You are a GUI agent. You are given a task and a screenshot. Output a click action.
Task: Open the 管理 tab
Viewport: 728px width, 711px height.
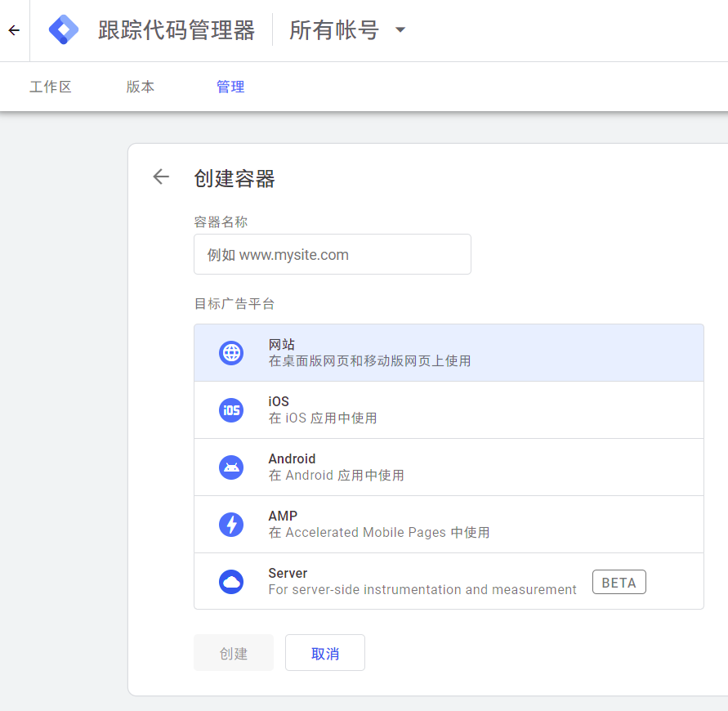click(x=230, y=87)
